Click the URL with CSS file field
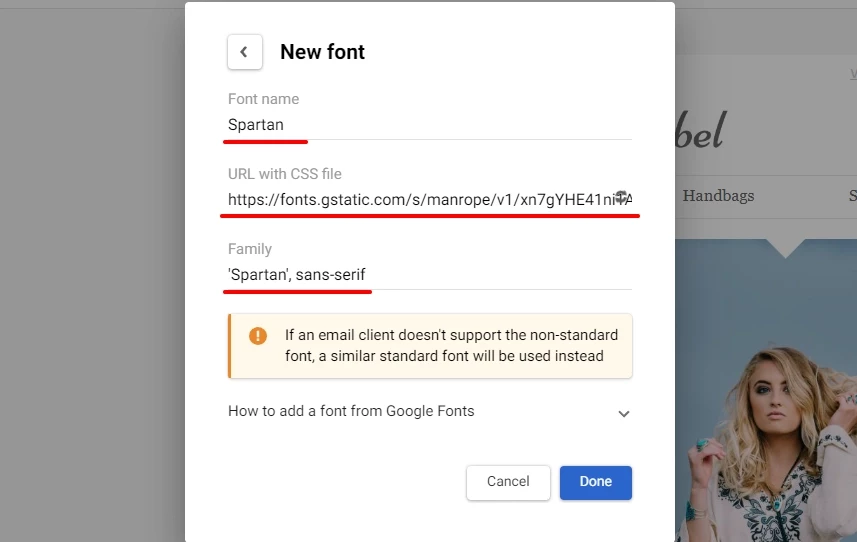Screen dimensions: 857x542 [x=430, y=200]
